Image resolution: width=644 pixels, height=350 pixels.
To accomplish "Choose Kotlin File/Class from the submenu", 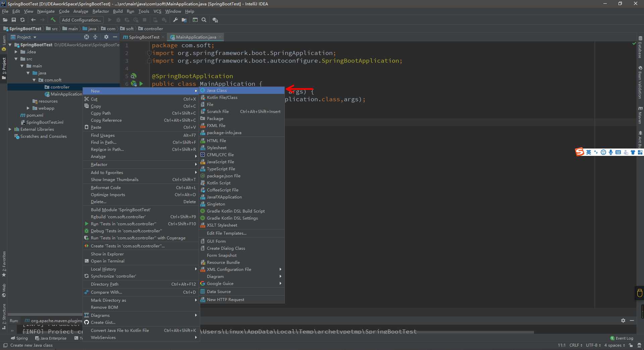I will pos(241,98).
